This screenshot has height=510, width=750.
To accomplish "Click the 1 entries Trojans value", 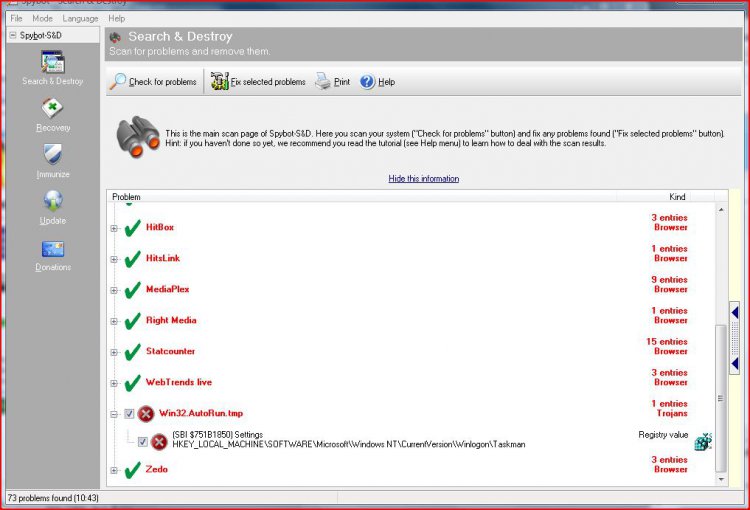I will coord(669,409).
